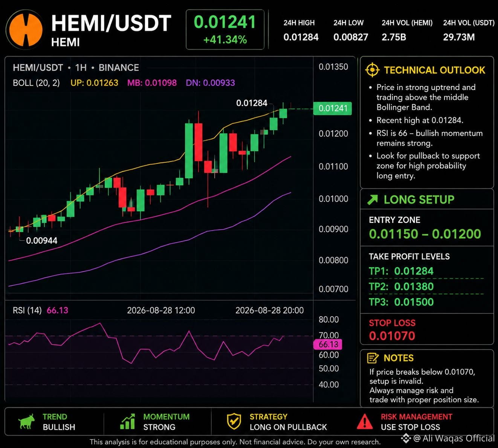Click the middle band value MB: 0.01098
The image size is (498, 448).
(x=152, y=83)
